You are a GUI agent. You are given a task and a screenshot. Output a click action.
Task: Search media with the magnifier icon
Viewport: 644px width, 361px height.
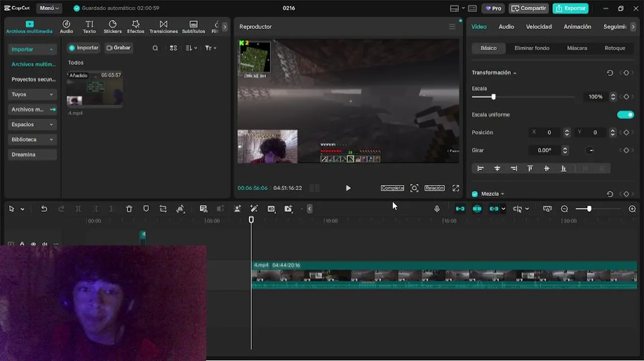pos(155,48)
